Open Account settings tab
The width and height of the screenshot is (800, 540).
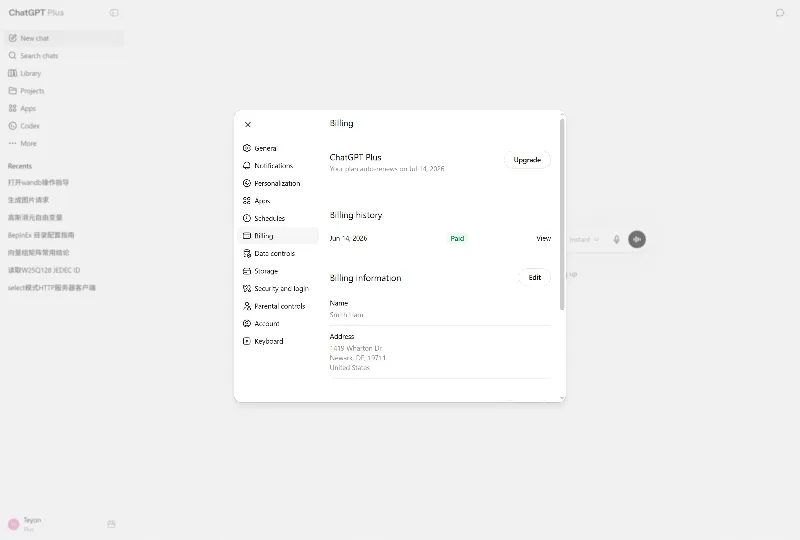click(278, 324)
